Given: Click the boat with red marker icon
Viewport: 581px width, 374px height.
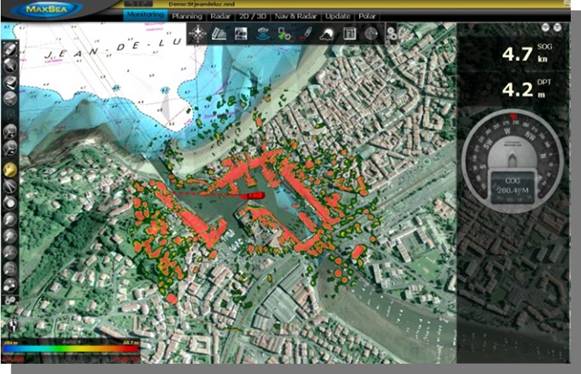Looking at the screenshot, I should [306, 34].
